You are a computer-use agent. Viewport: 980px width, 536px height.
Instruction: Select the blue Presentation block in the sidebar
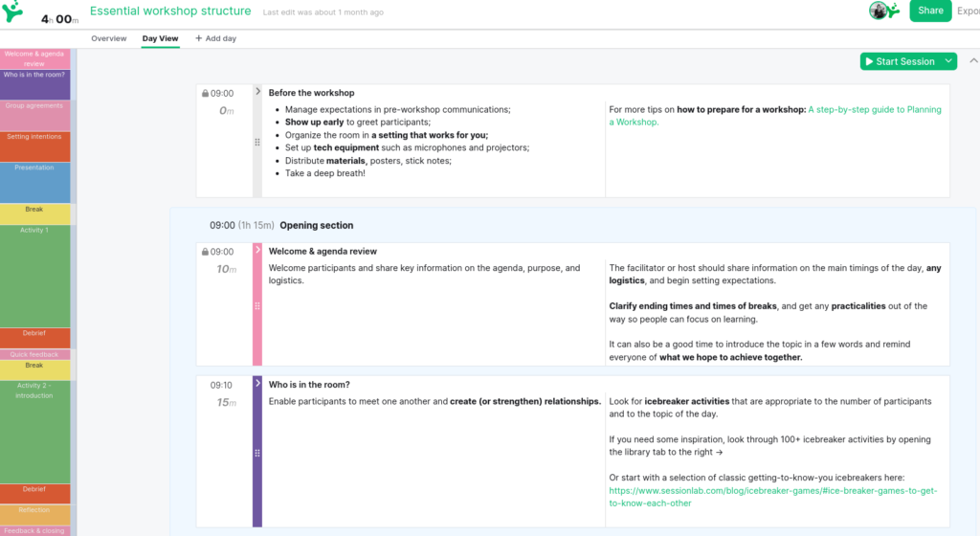point(34,182)
